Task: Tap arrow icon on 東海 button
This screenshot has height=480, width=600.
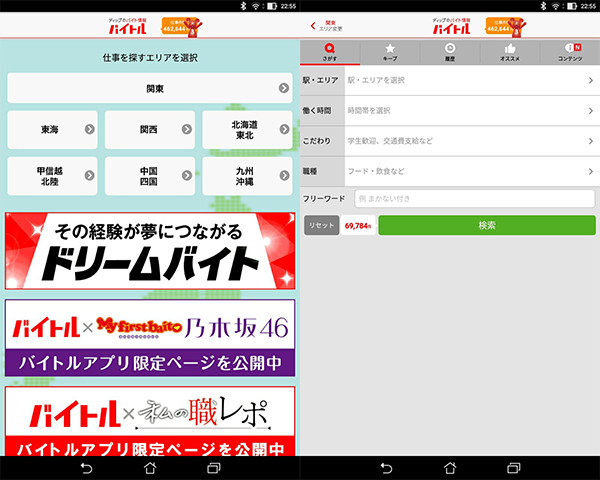Action: coord(90,129)
